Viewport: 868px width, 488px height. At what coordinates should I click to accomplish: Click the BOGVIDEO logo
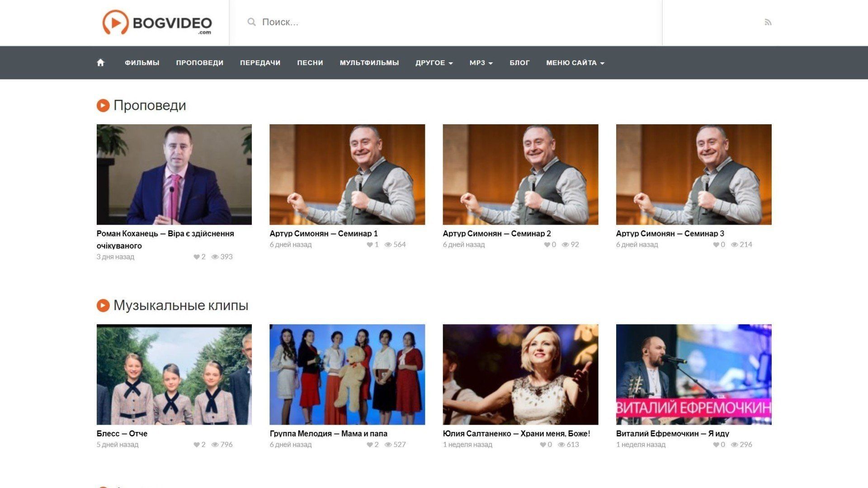click(x=157, y=23)
